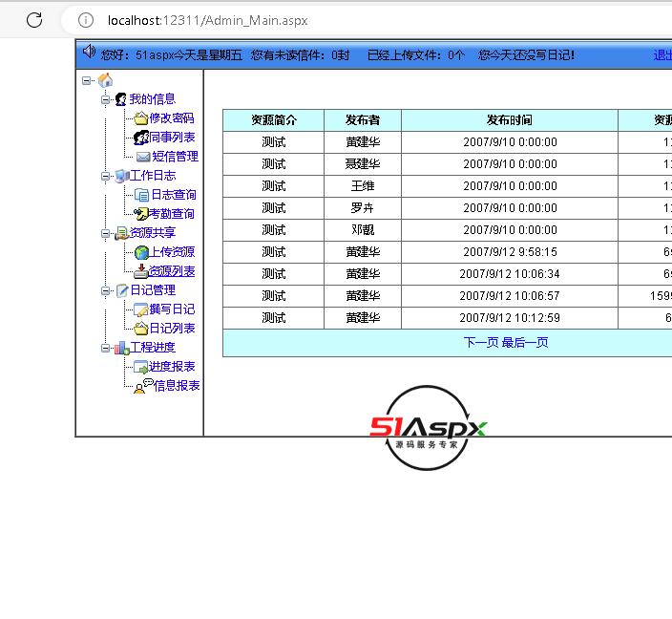Select the 工作日志 tree node
The width and height of the screenshot is (672, 619).
point(153,176)
